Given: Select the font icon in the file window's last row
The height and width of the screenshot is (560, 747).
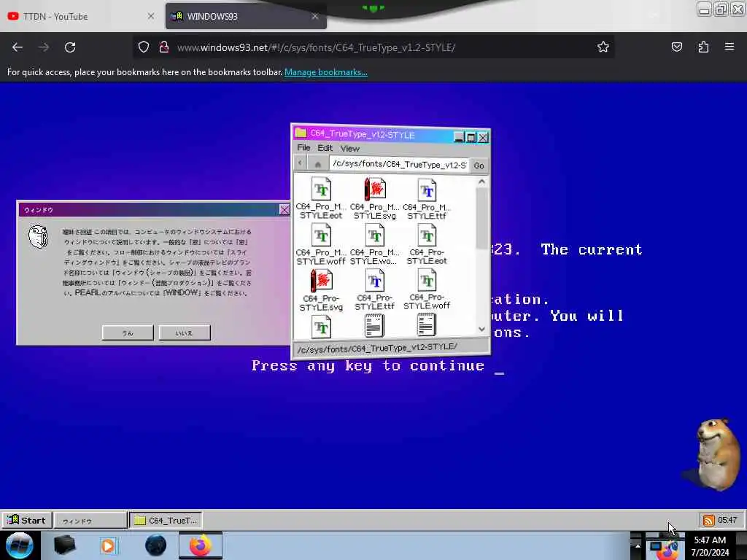Looking at the screenshot, I should pyautogui.click(x=322, y=326).
